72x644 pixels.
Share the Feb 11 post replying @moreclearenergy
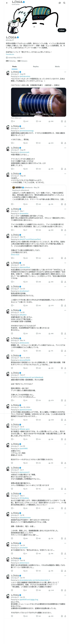[x=65, y=143]
